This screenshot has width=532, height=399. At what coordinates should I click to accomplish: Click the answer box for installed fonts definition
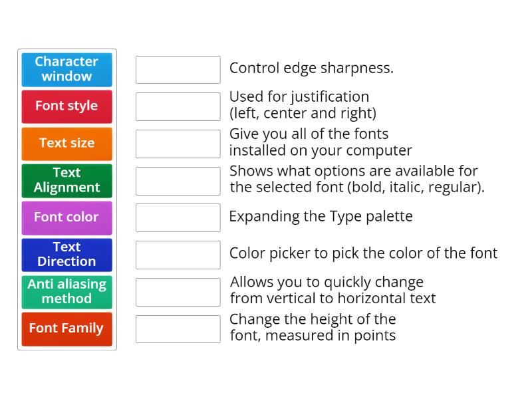click(178, 142)
